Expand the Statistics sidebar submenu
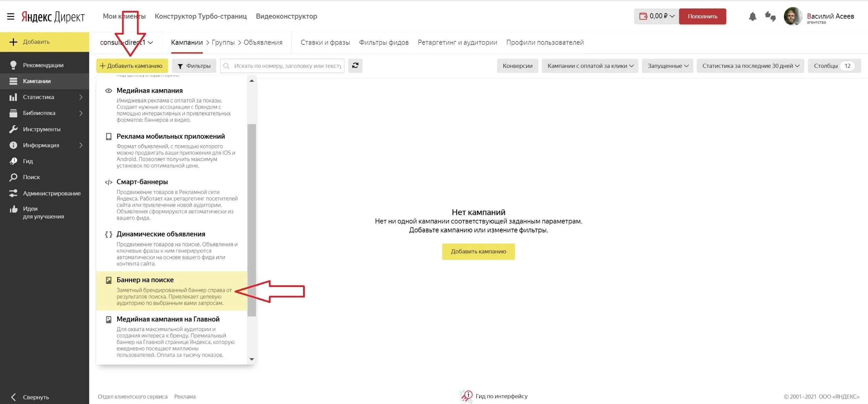 point(81,97)
